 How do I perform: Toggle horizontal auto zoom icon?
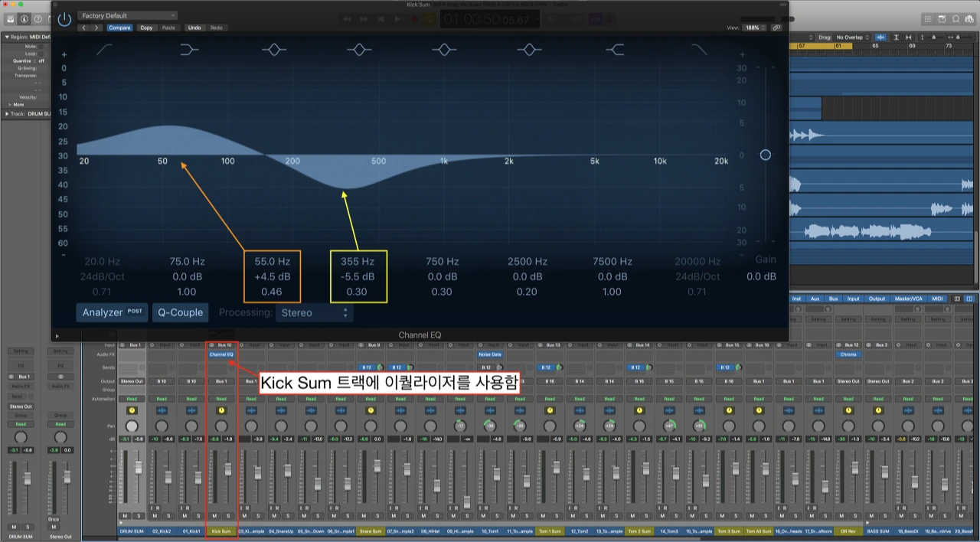909,37
